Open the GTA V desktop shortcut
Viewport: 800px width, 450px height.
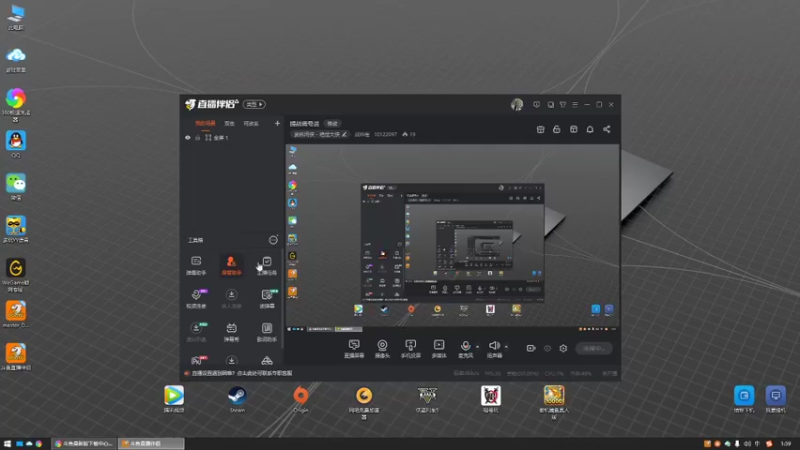(x=427, y=399)
